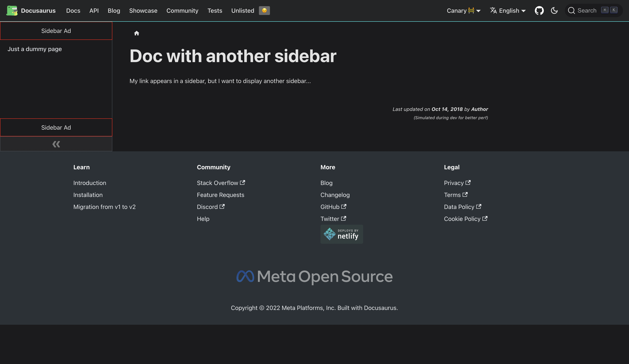Click the Docusaurus dinosaur logo
The height and width of the screenshot is (364, 629).
click(x=12, y=10)
